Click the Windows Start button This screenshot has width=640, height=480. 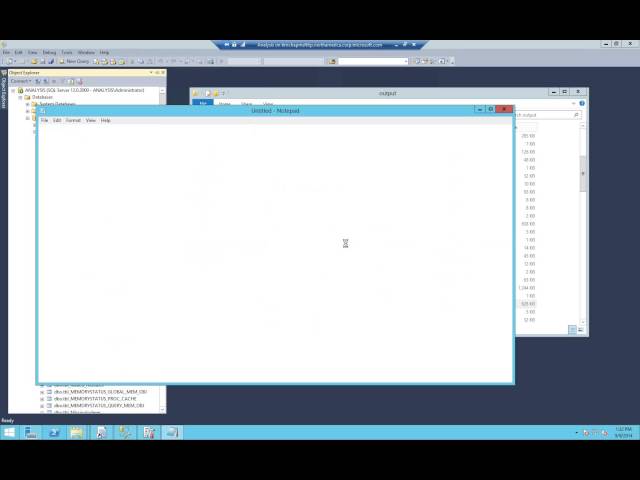(9, 432)
